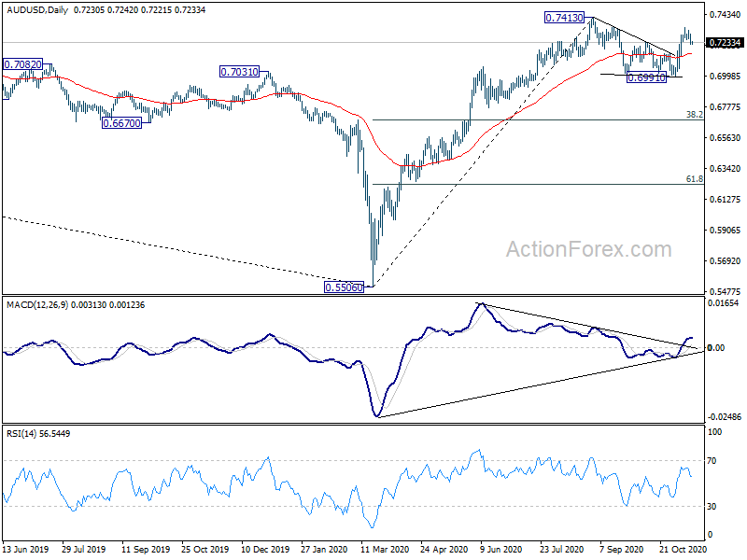Click the 0.66700 price label

point(122,123)
